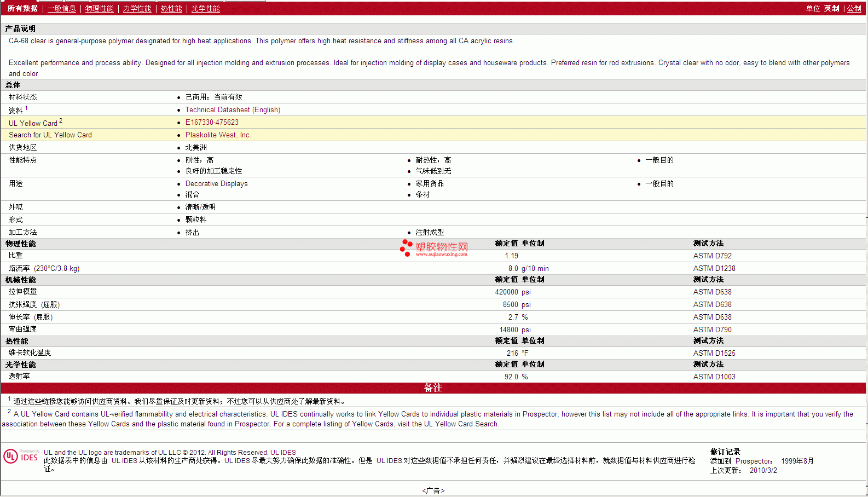This screenshot has width=868, height=497.
Task: Switch to the 物理性能 tab
Action: [100, 8]
